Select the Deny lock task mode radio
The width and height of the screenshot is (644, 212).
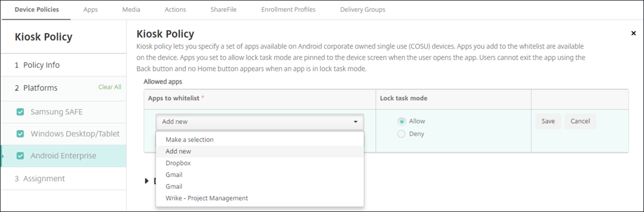pyautogui.click(x=401, y=134)
